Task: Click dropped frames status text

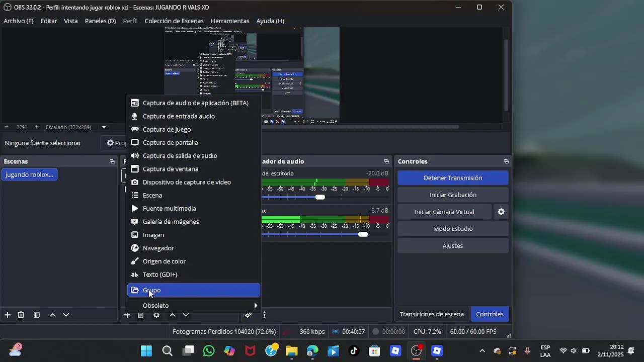Action: click(x=224, y=332)
